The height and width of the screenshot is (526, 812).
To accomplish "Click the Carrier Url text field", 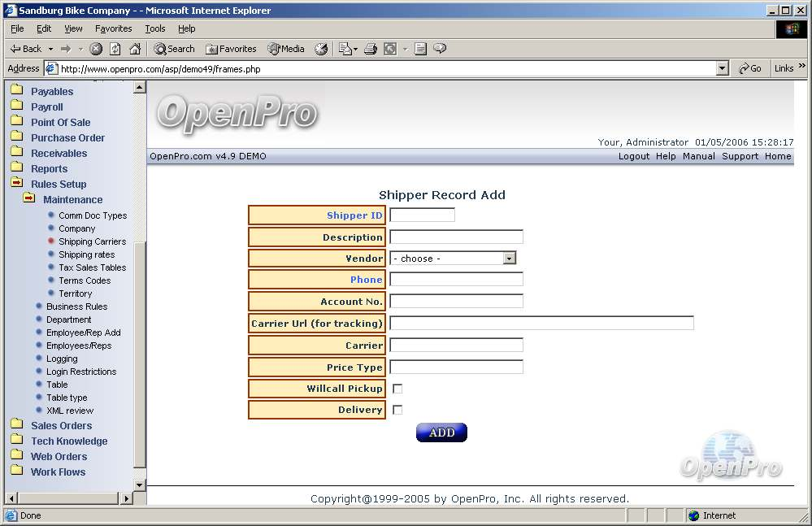I will coord(541,323).
